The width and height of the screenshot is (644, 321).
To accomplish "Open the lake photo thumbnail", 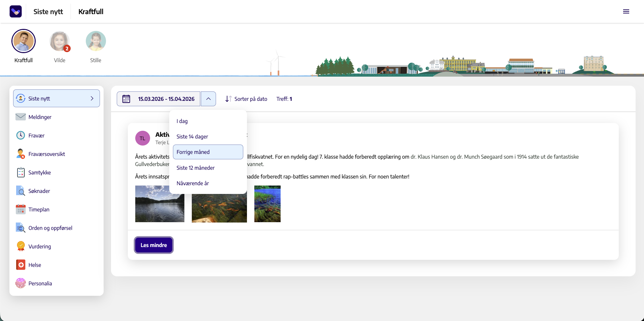I will [x=160, y=204].
